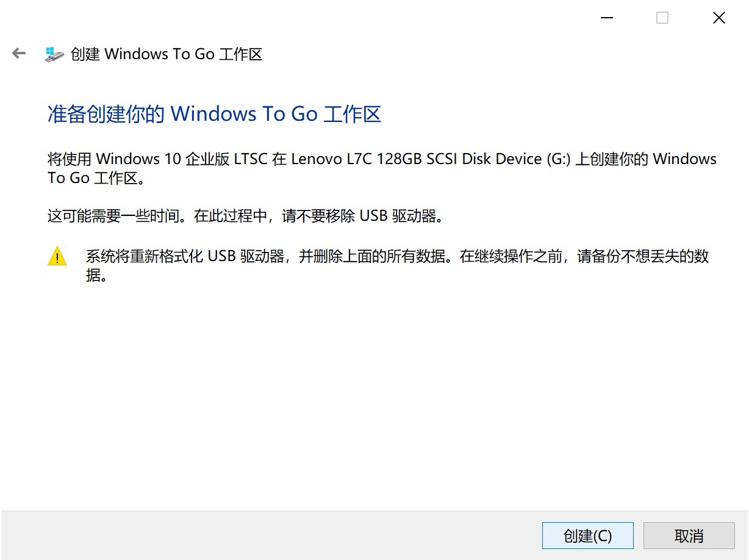Close the Windows To Go wizard window
749x560 pixels.
pyautogui.click(x=719, y=18)
